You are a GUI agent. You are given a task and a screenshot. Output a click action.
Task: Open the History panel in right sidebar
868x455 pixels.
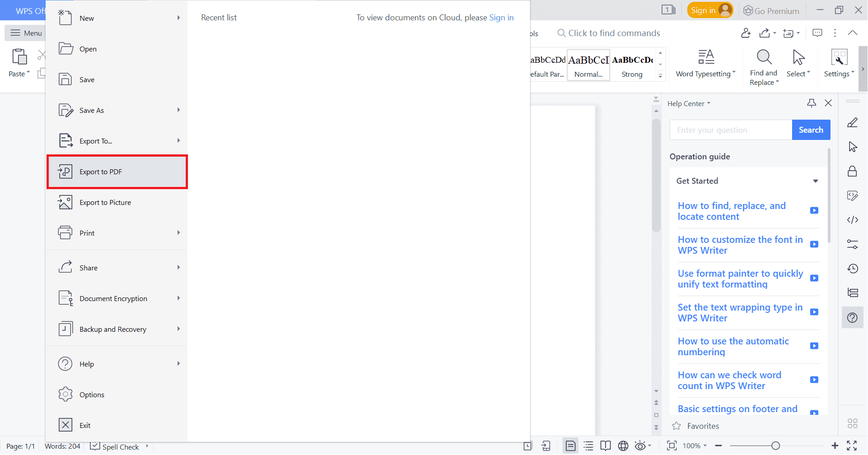coord(853,268)
